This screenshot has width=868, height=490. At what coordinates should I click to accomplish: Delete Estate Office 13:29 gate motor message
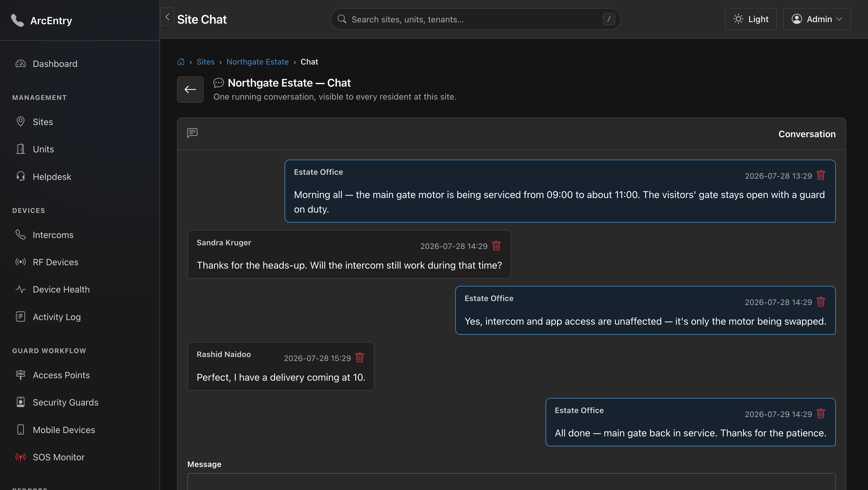(821, 175)
